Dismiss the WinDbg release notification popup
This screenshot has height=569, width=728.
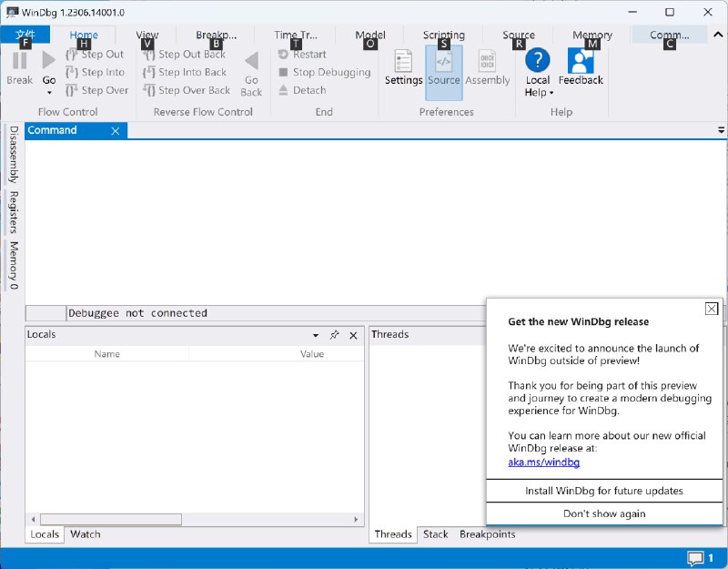pyautogui.click(x=712, y=309)
